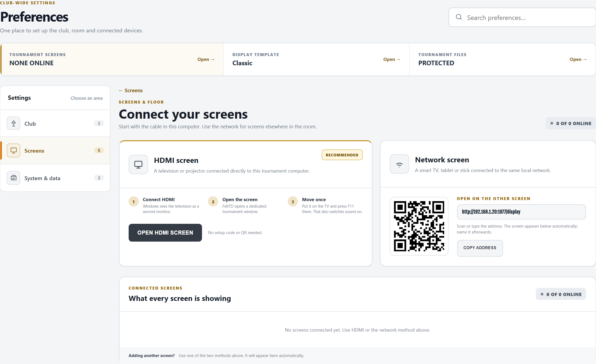Click the QR code image
The width and height of the screenshot is (596, 364).
click(419, 226)
